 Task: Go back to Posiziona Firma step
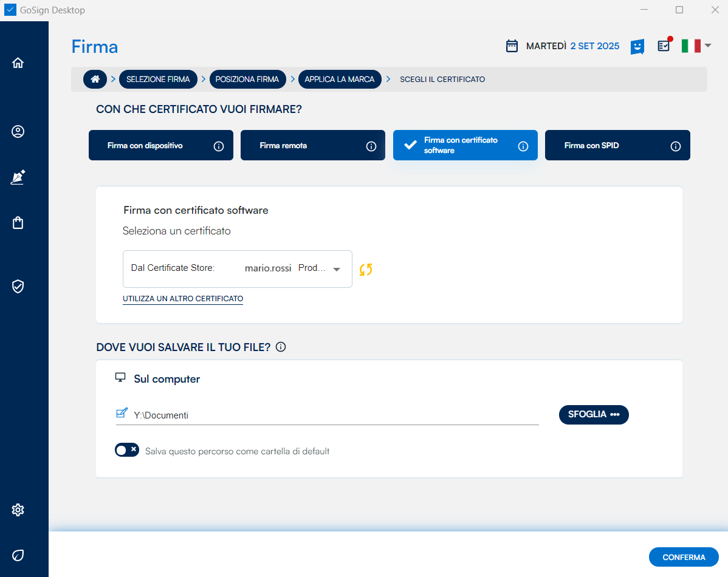pos(247,79)
